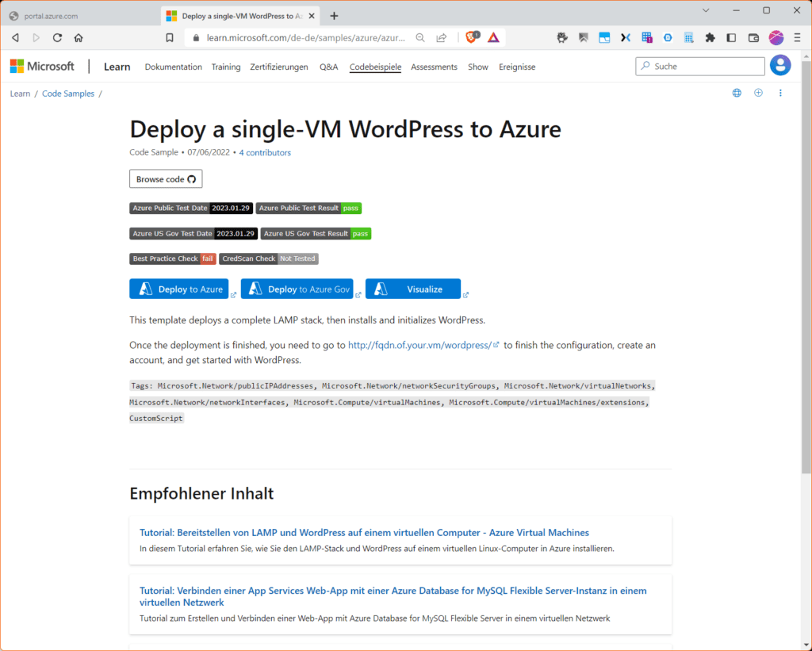Click the Azure Public Test Date badge
This screenshot has height=651, width=812.
click(x=191, y=209)
